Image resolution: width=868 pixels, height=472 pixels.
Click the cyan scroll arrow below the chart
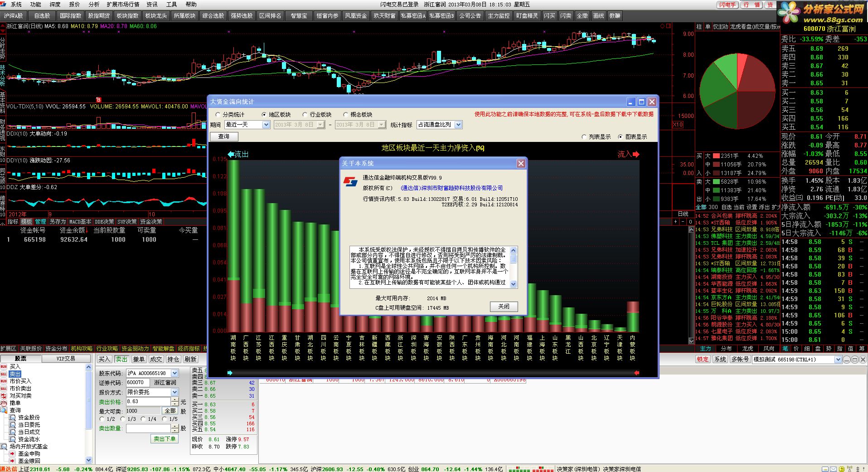point(230,373)
